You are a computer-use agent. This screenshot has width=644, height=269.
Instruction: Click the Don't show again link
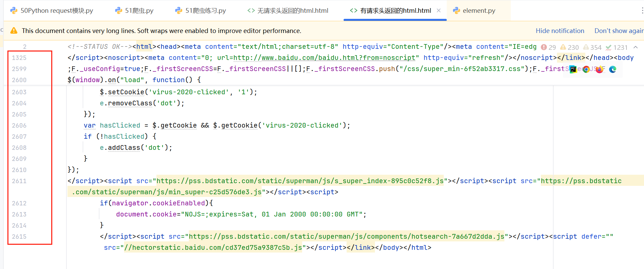619,31
